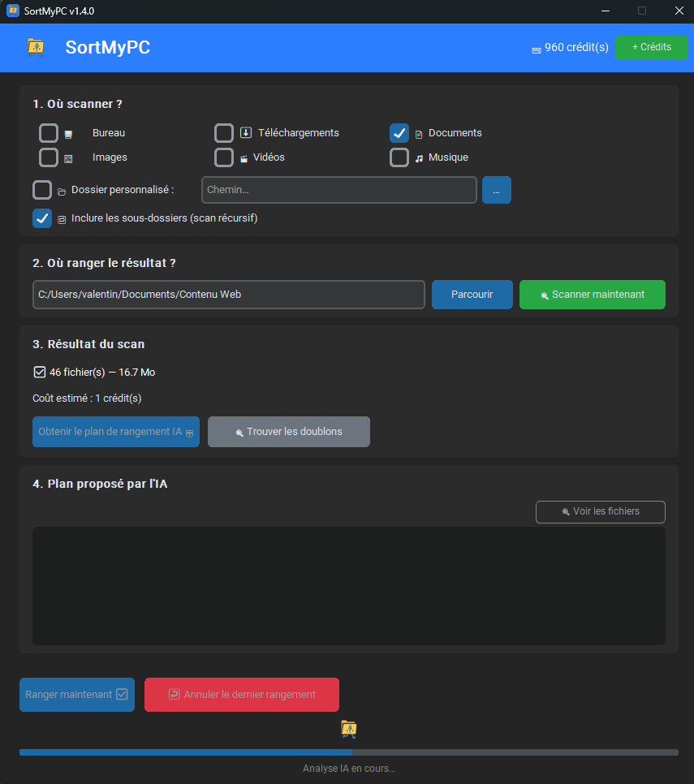This screenshot has height=784, width=694.
Task: Click the 4. Plan proposé par l'IA heading
Action: click(x=100, y=484)
